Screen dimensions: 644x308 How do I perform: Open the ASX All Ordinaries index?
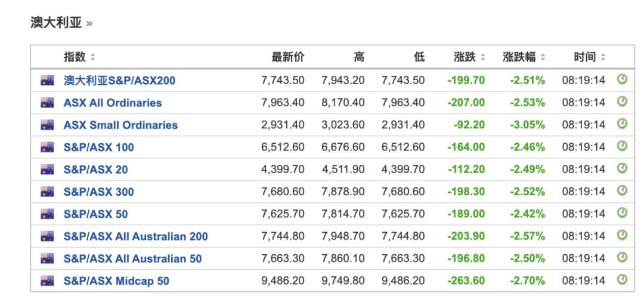[113, 103]
